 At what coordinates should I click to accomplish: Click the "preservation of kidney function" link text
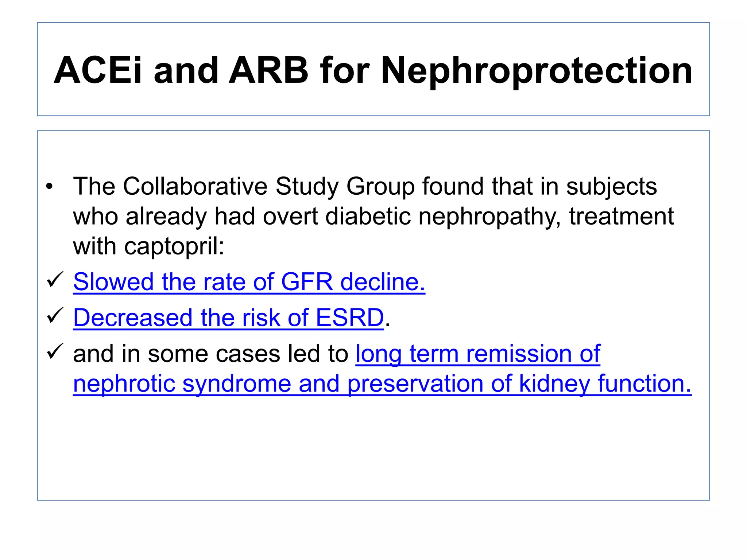pos(519,384)
